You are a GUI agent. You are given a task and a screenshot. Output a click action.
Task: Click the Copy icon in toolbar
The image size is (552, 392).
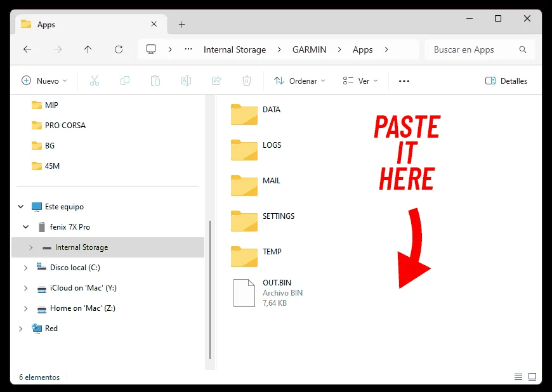(x=125, y=81)
